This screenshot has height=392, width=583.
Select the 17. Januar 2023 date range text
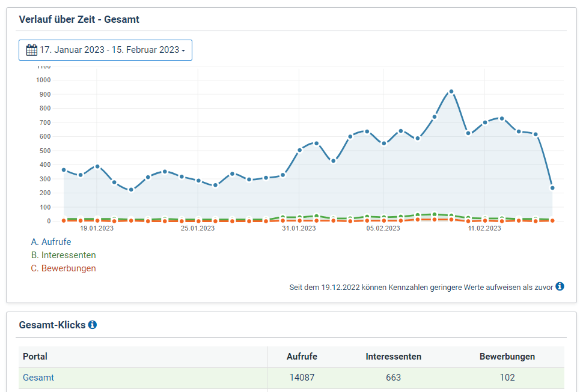coord(109,50)
